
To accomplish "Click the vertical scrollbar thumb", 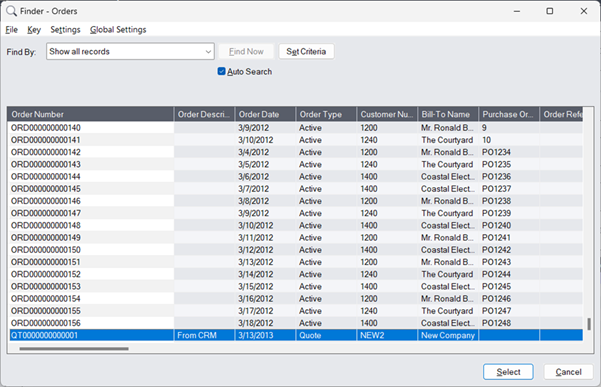I will (x=589, y=324).
